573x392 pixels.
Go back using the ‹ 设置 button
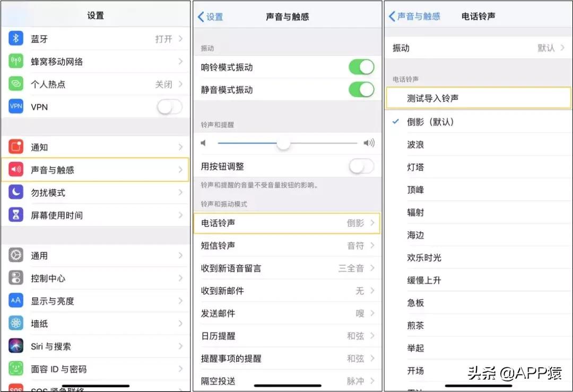210,16
